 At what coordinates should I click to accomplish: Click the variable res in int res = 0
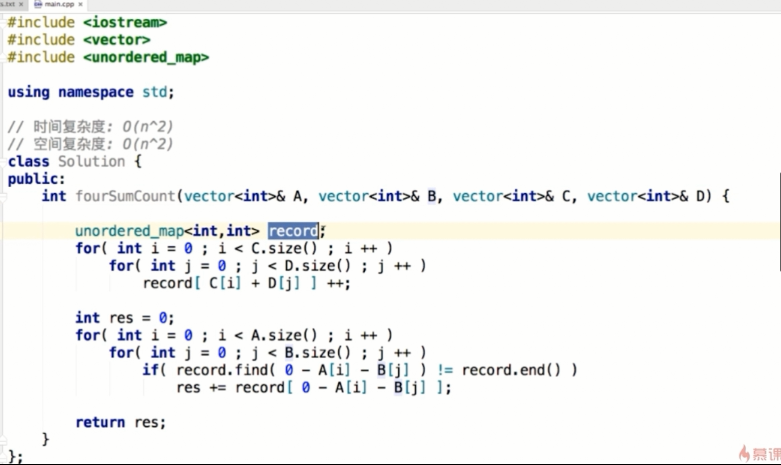121,318
